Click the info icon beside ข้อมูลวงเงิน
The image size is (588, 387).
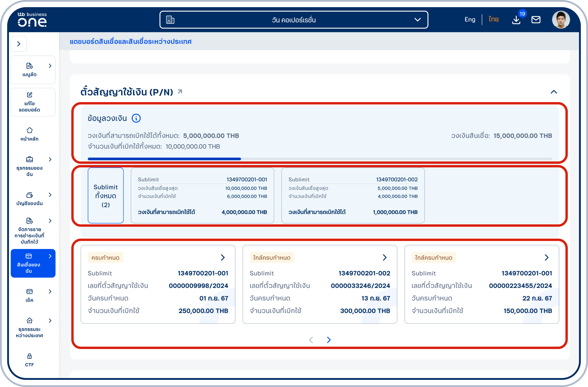[x=136, y=118]
